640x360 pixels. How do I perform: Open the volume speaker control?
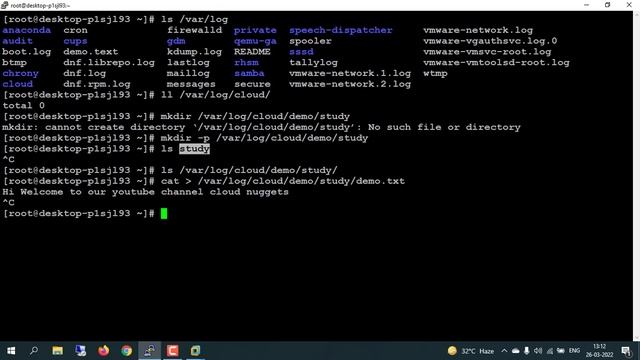coord(538,351)
